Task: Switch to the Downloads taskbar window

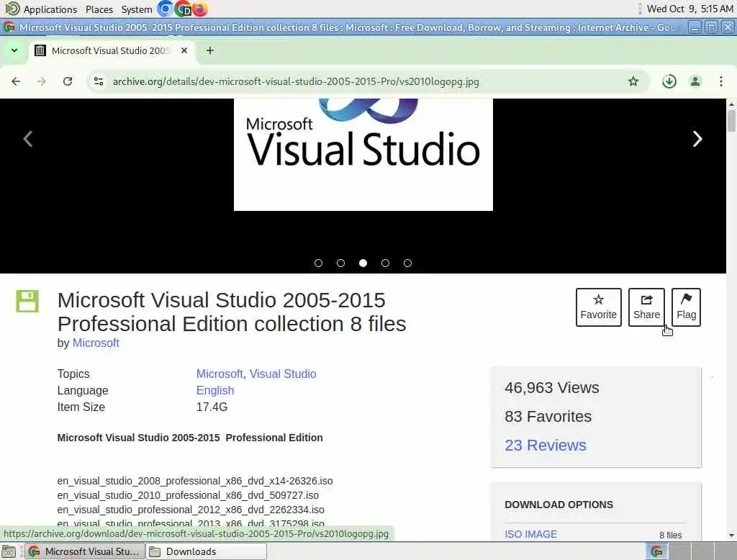Action: (206, 551)
